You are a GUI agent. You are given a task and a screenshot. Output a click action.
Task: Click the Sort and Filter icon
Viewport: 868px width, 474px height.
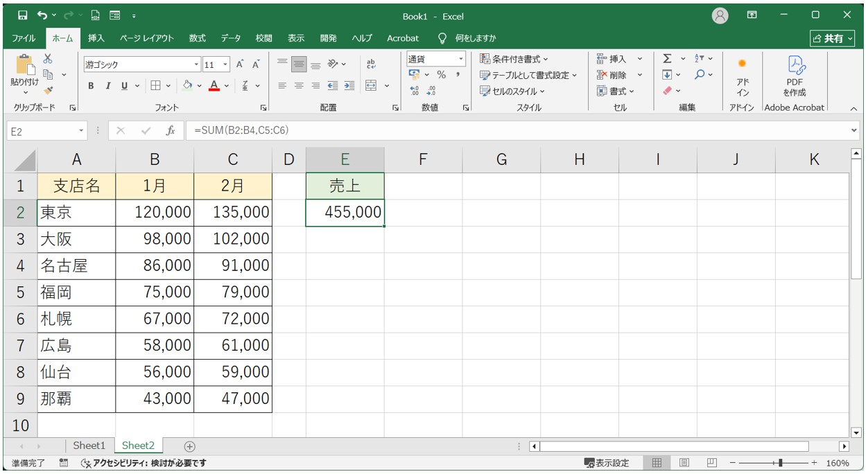point(699,59)
